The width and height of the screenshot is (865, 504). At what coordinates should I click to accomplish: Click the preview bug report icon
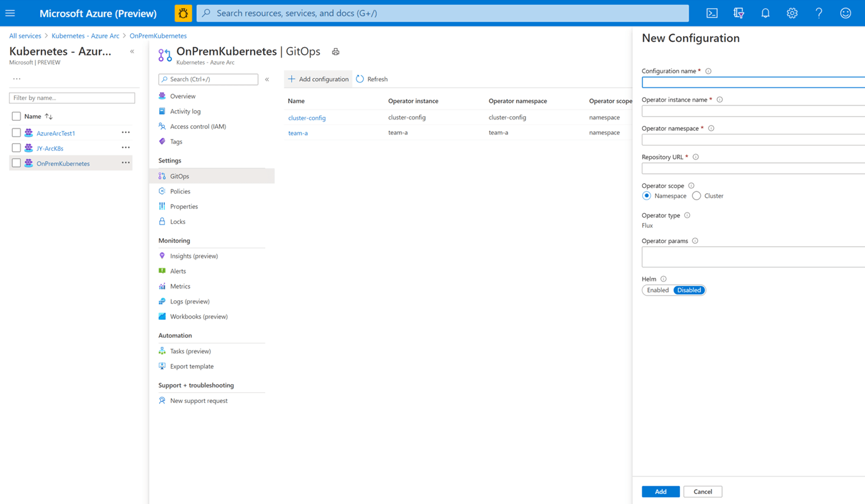(x=183, y=13)
